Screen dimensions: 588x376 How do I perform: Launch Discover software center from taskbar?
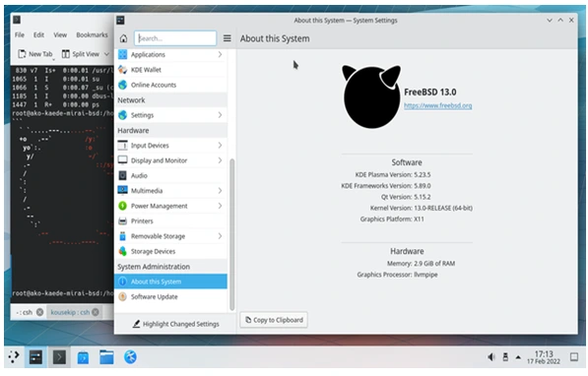(83, 357)
